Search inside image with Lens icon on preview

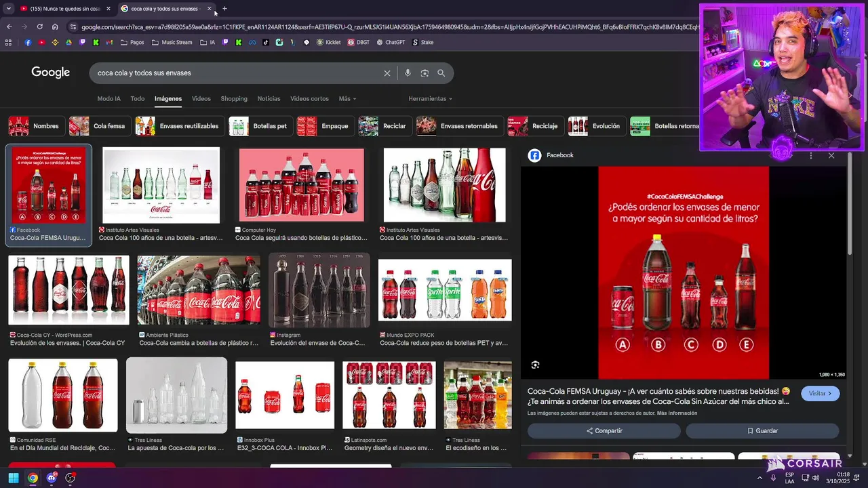[535, 365]
